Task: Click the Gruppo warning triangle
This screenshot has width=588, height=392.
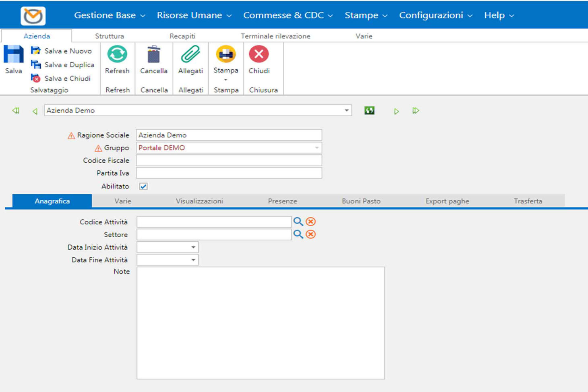Action: [98, 148]
